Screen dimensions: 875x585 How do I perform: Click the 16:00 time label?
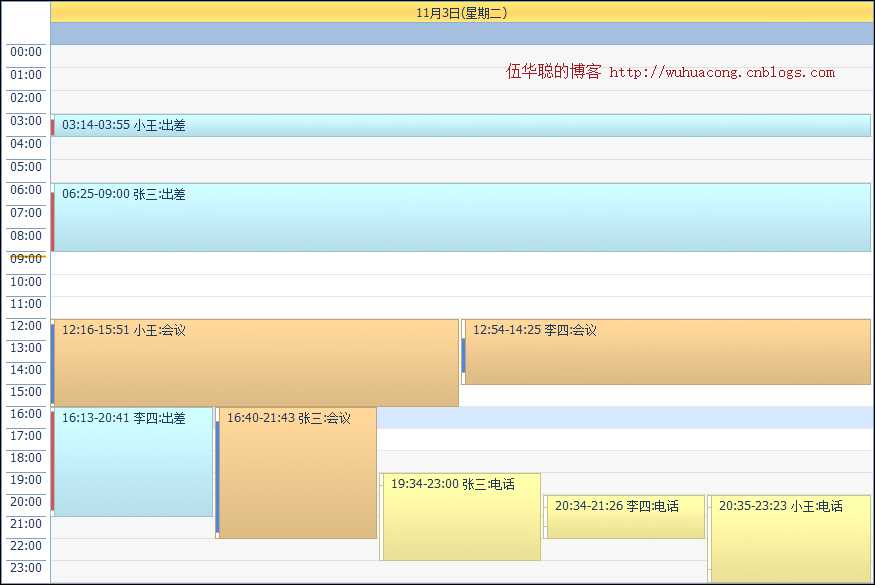click(x=26, y=414)
